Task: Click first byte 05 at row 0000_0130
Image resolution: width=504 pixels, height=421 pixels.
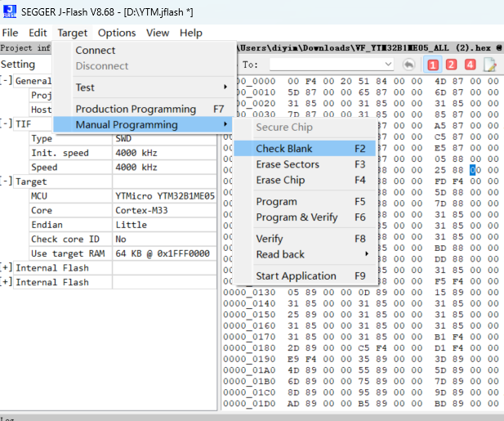Action: [293, 293]
